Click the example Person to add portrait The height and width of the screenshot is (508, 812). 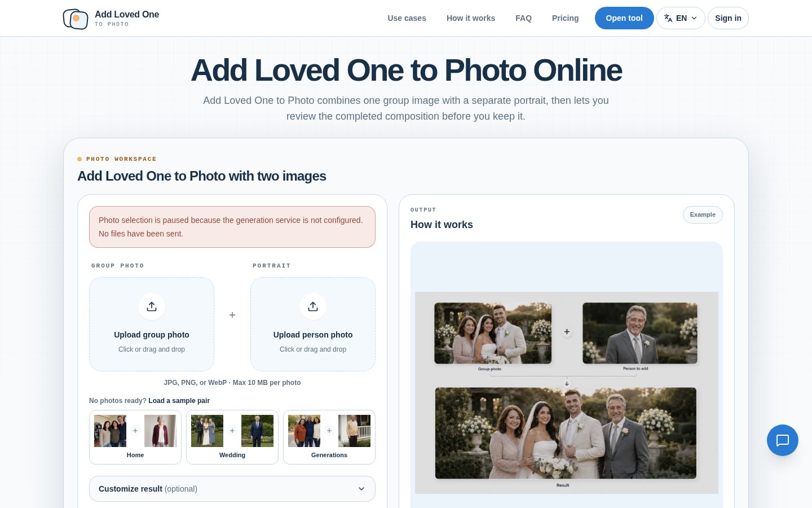click(640, 333)
